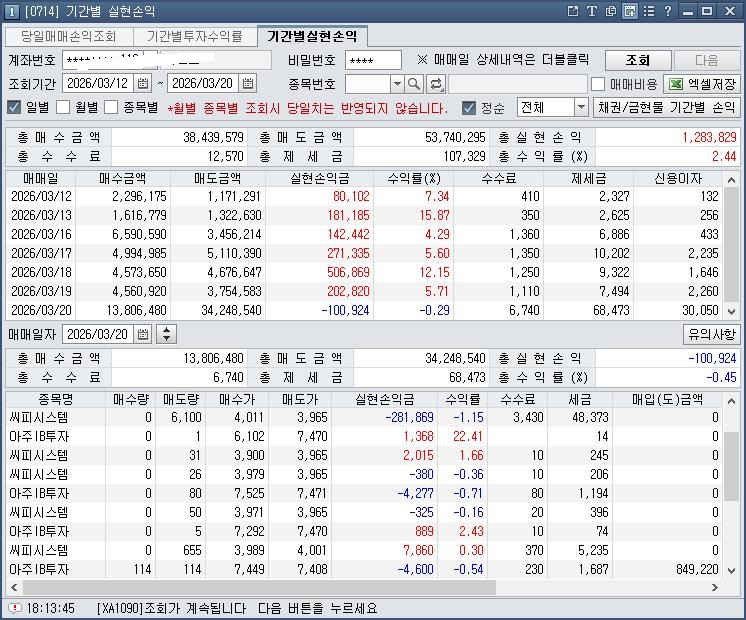
Task: Select 아주IB투자 row with profit 1,368
Action: [365, 436]
